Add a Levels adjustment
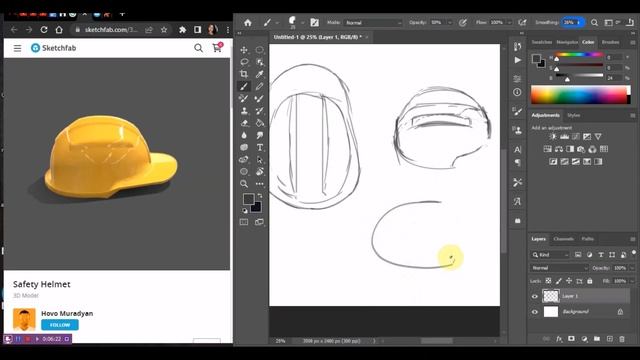 point(564,137)
